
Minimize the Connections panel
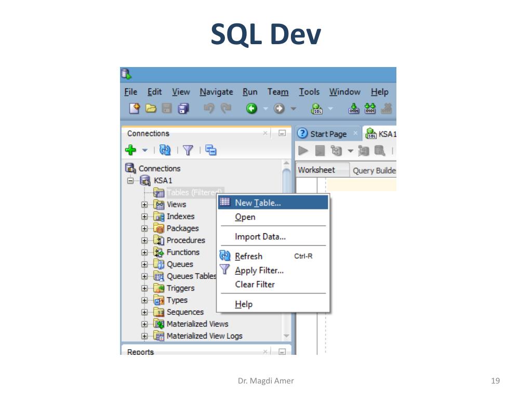click(282, 134)
